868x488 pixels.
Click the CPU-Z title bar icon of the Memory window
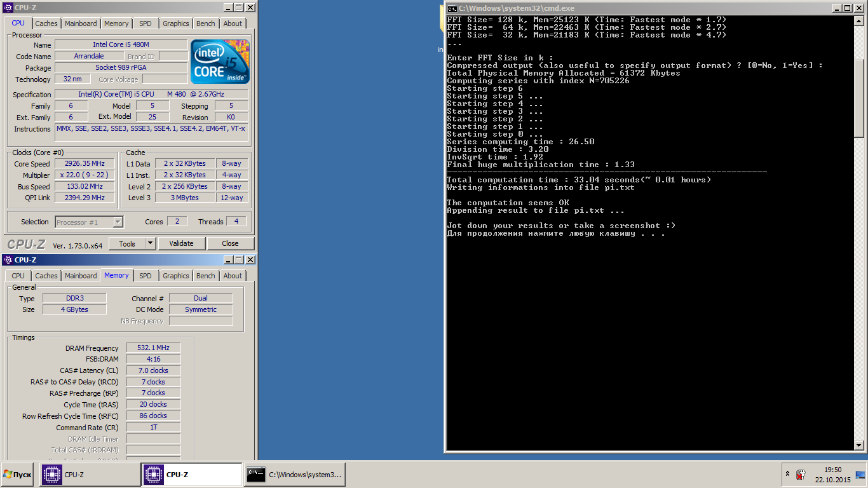pos(8,260)
